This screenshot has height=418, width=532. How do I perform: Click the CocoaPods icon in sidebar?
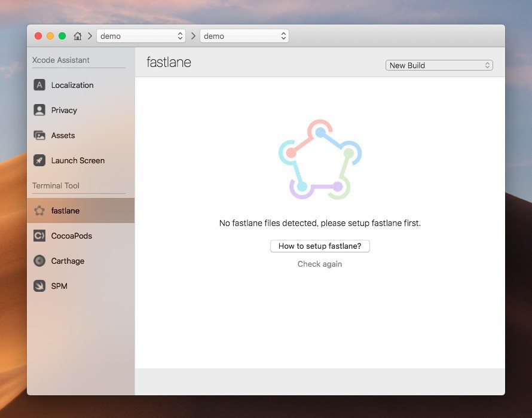coord(39,236)
